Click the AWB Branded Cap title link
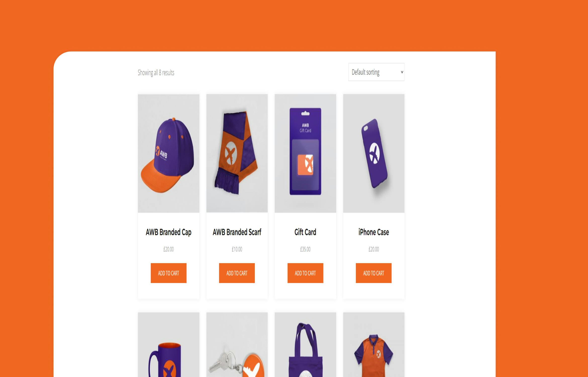588x377 pixels. 169,232
